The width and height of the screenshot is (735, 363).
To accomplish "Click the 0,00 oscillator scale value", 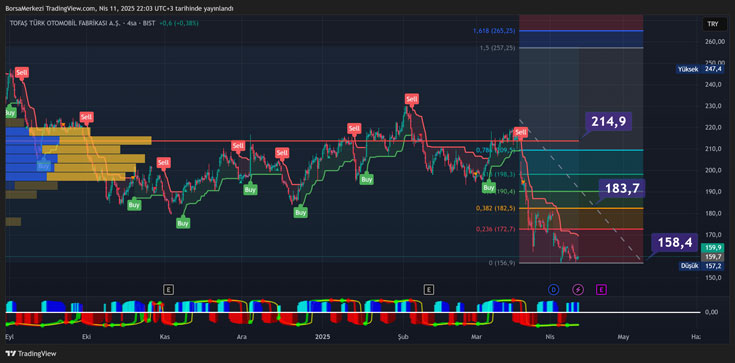I will coord(712,312).
